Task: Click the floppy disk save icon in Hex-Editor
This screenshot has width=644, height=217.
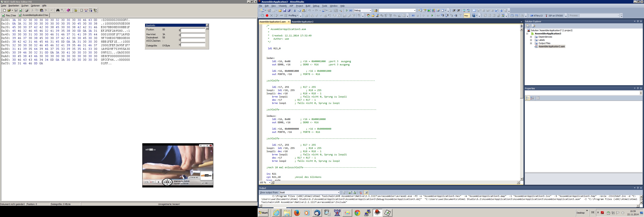Action: click(16, 10)
